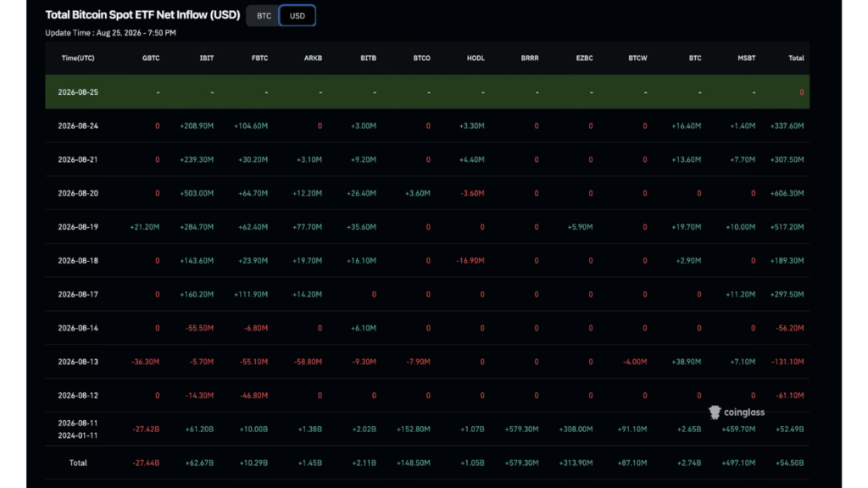Click the +38.90M BTC value

(686, 362)
